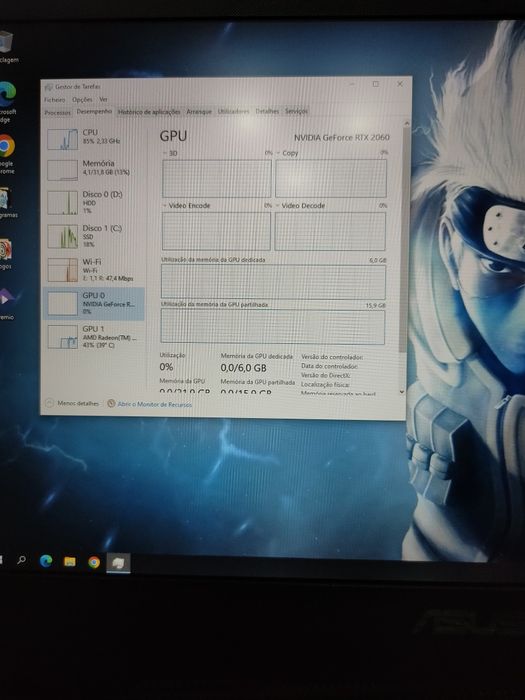This screenshot has width=525, height=700.
Task: Click the dedicated GPU memory graph
Action: click(x=273, y=281)
